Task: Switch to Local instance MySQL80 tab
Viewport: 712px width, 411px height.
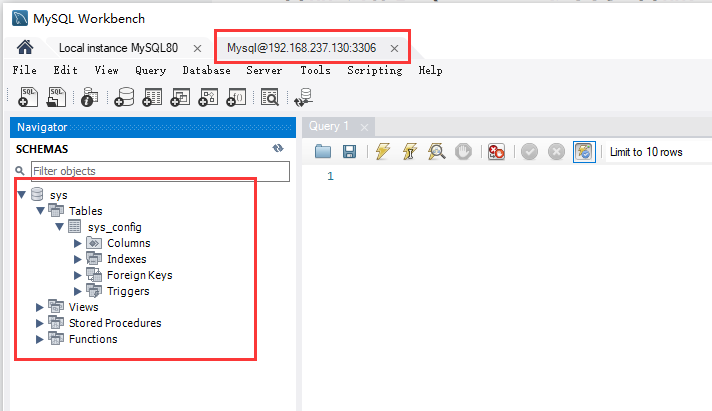Action: point(119,48)
